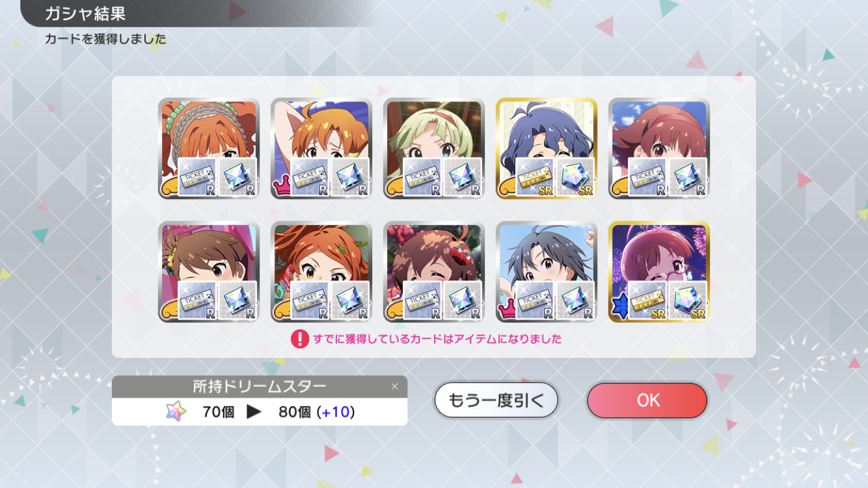Select the gold SR blue-haired idol card
The height and width of the screenshot is (488, 868).
(546, 148)
